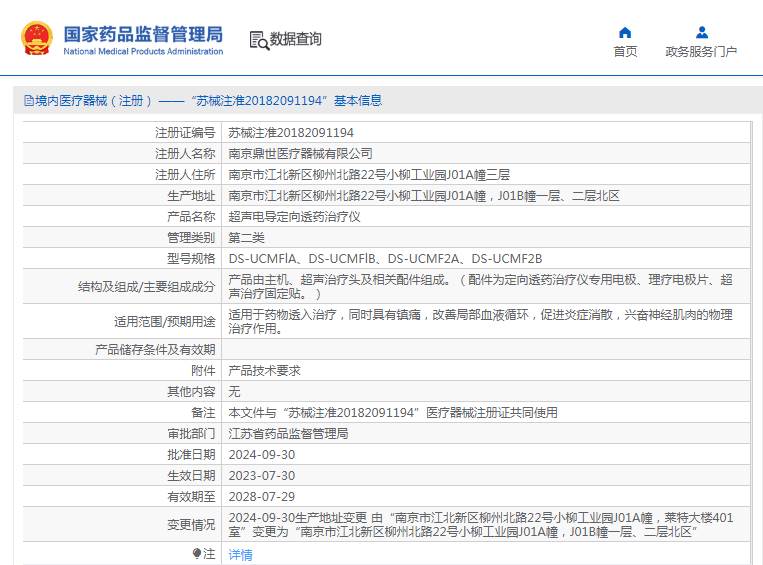Viewport: 763px width, 565px height.
Task: Click the home house icon
Action: coord(625,33)
